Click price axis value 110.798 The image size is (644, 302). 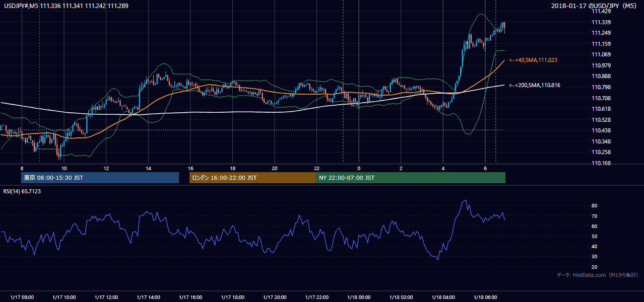click(601, 87)
